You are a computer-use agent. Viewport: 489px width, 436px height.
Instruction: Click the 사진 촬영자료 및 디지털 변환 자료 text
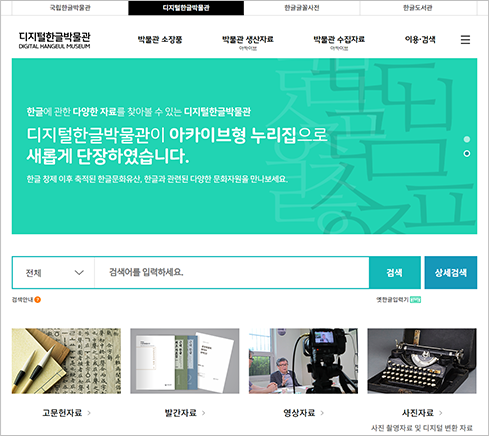coord(422,428)
